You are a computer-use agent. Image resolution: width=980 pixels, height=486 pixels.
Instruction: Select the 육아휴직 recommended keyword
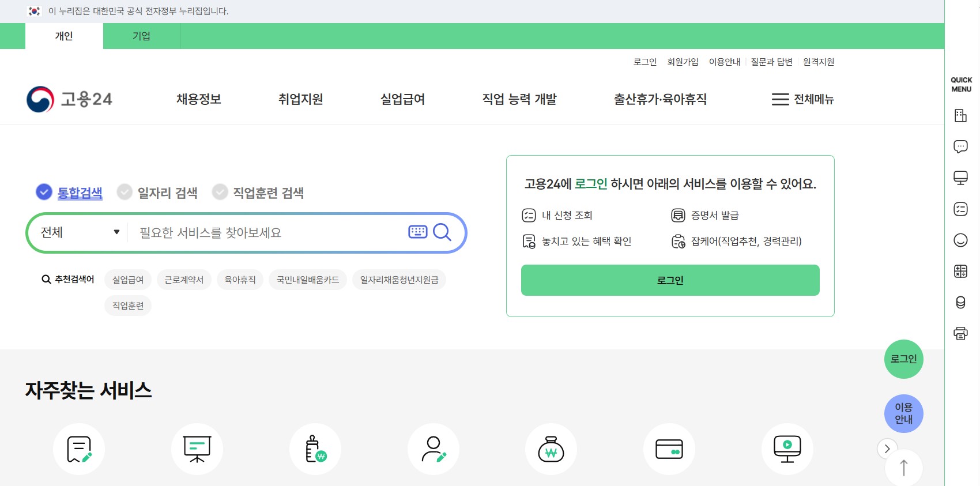240,280
